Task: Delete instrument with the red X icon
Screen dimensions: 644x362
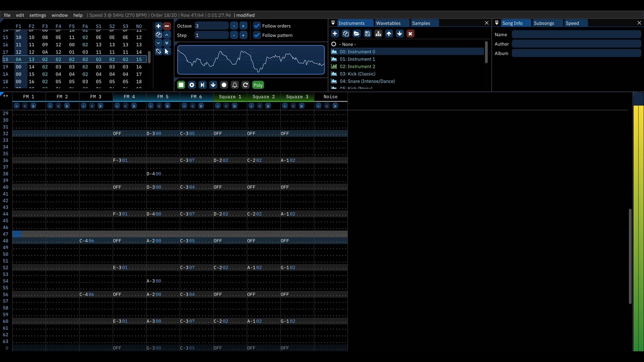Action: 410,34
